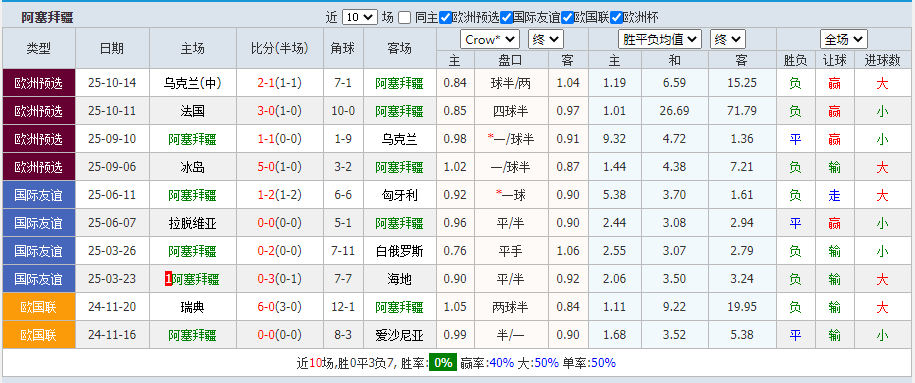
Task: Open the 终 dropdown next to Crow*
Action: pyautogui.click(x=546, y=40)
